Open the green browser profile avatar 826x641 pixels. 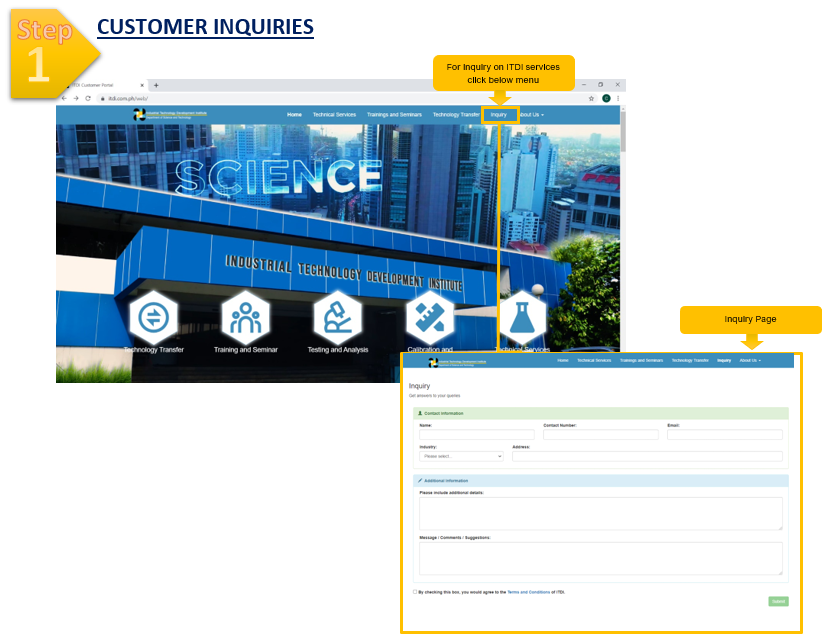[x=606, y=98]
